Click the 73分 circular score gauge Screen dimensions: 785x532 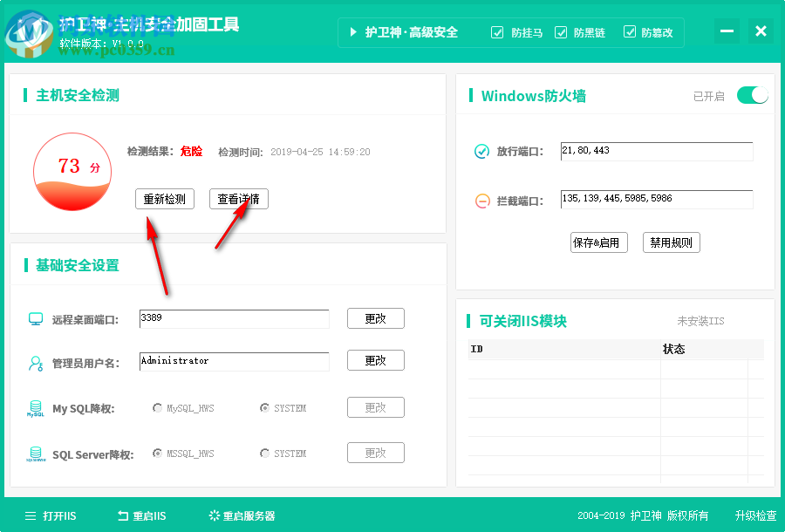tap(72, 173)
